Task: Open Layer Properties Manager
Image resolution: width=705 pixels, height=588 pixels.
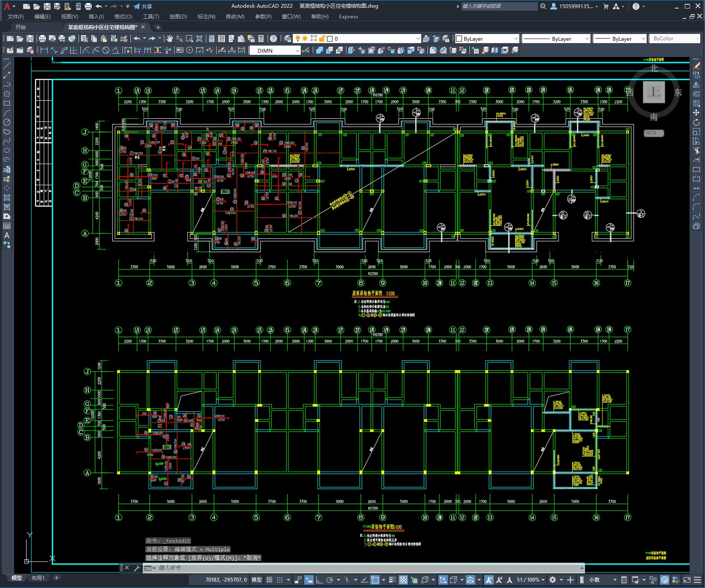Action: [x=288, y=39]
